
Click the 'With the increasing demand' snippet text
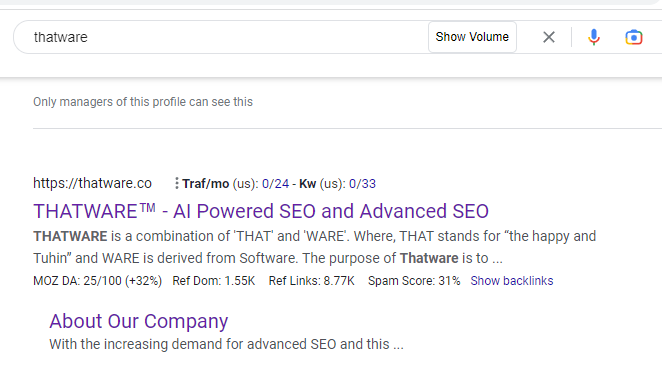pos(226,344)
